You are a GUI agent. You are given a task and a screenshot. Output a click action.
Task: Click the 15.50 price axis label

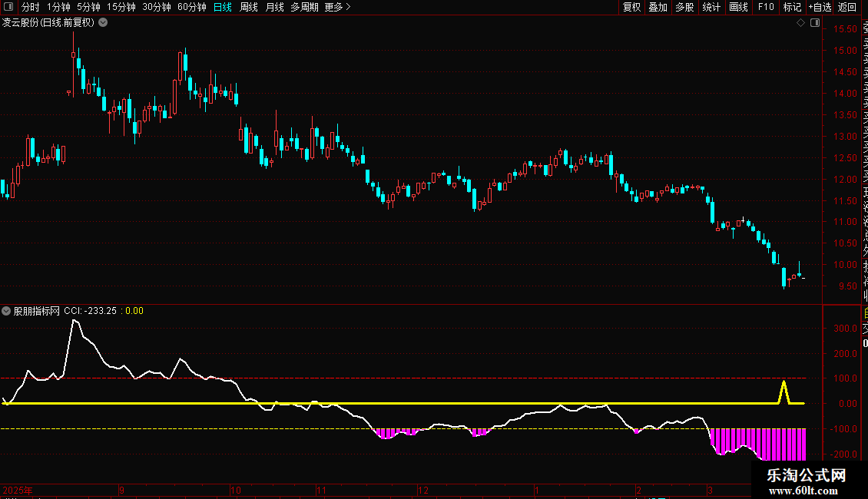tap(845, 29)
